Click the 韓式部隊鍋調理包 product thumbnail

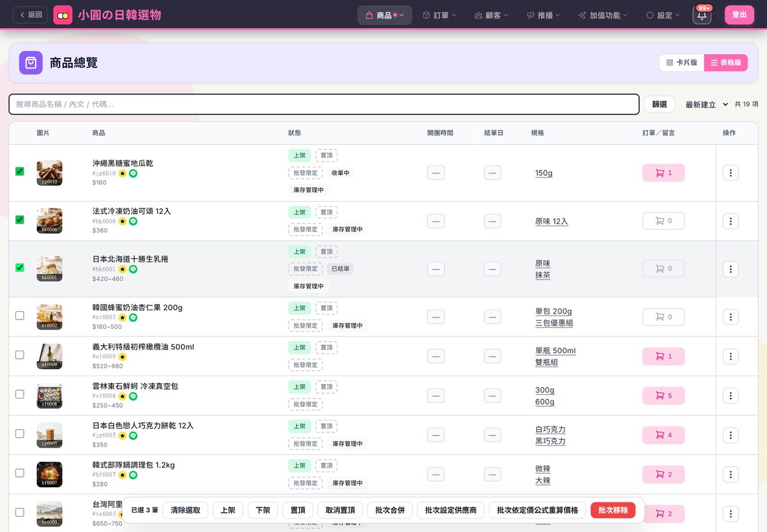coord(50,475)
